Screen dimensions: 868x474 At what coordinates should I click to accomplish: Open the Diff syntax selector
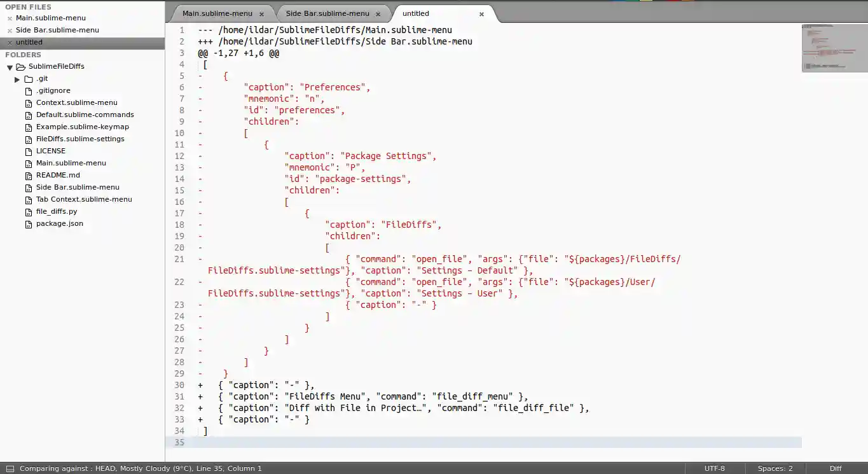(x=836, y=468)
